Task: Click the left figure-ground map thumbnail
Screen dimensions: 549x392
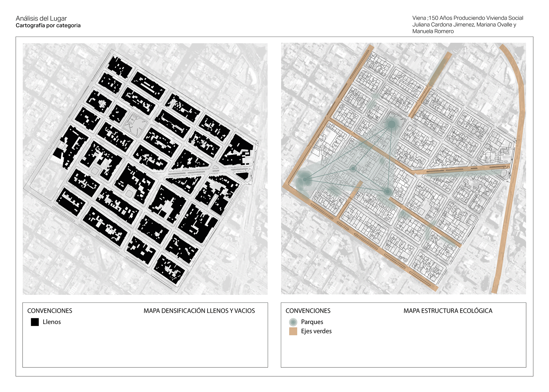Action: [x=145, y=169]
